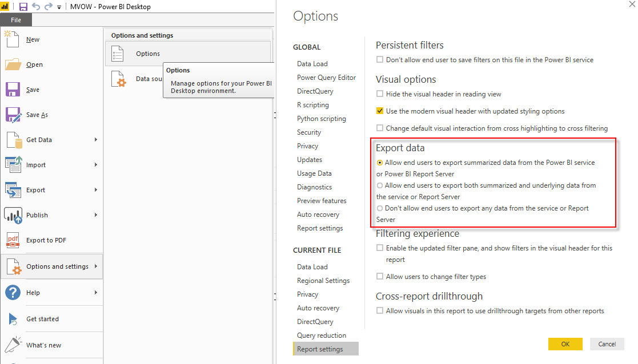Expand the Help submenu arrow
This screenshot has width=638, height=364.
click(96, 293)
